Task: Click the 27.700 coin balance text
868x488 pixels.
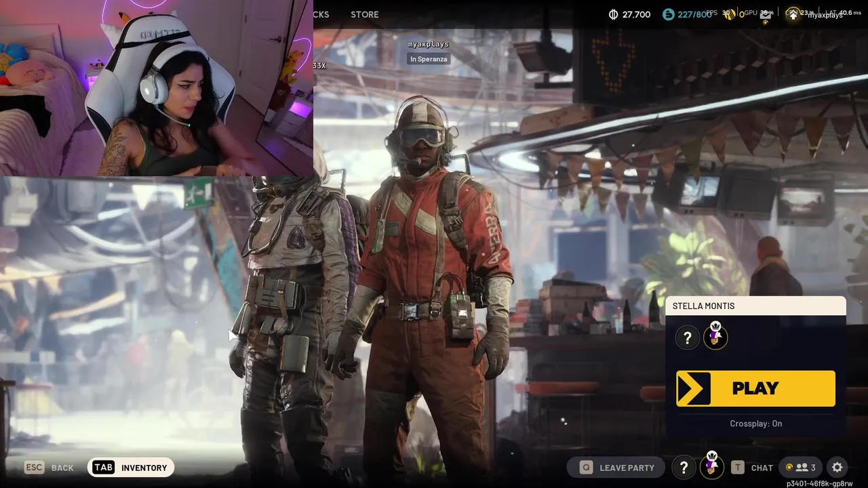Action: click(x=636, y=14)
